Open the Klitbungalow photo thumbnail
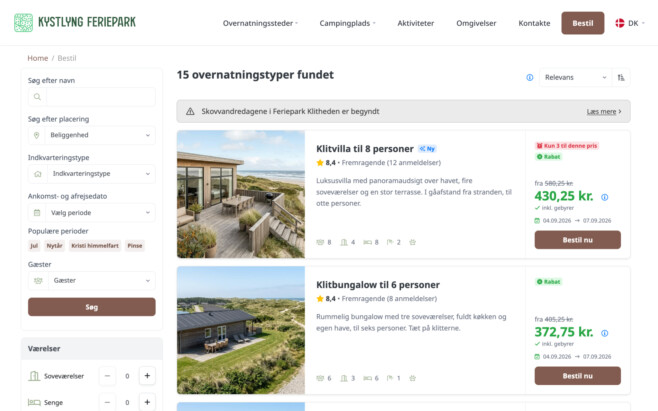The image size is (658, 411). click(241, 330)
